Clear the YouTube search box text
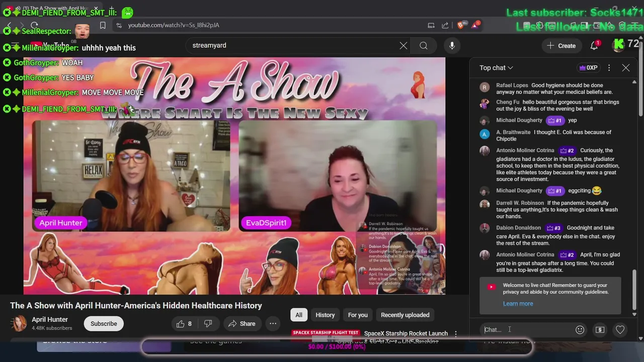The width and height of the screenshot is (644, 362). 404,46
